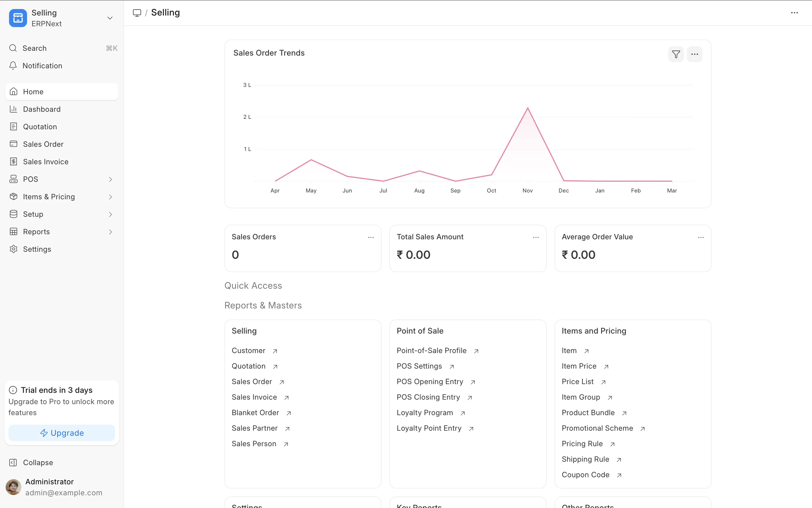Click arrow icon beside POS Opening Entry
The image size is (812, 508).
point(473,382)
